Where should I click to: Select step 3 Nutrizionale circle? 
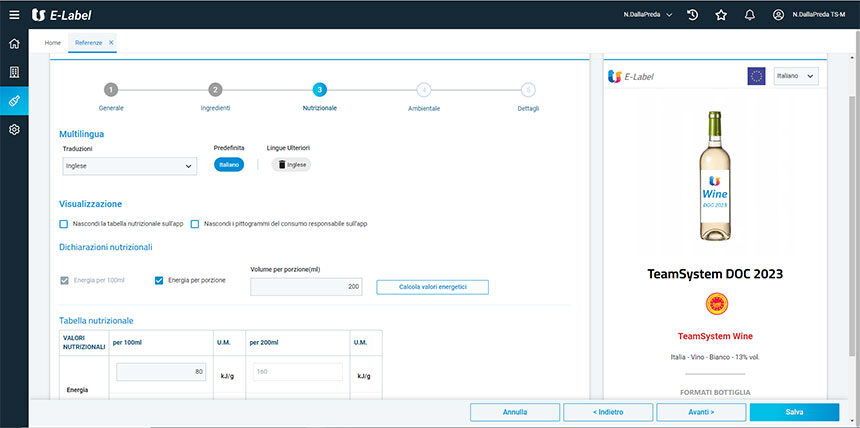pyautogui.click(x=320, y=90)
